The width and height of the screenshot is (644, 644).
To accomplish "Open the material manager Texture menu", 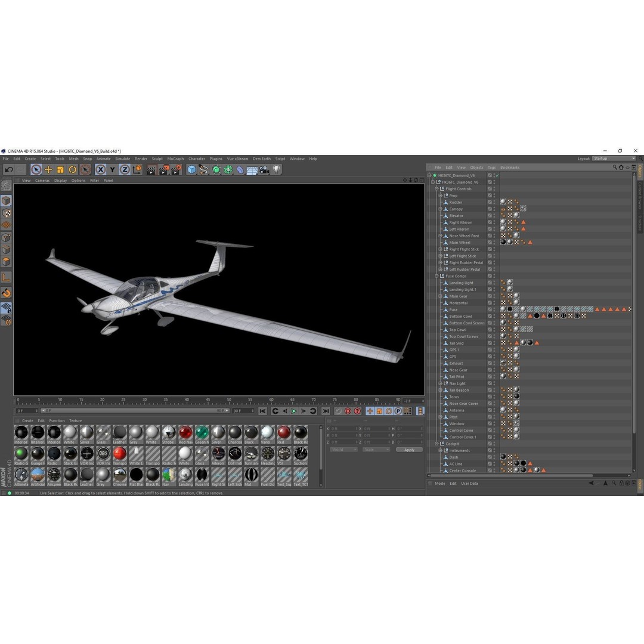I will coord(75,421).
